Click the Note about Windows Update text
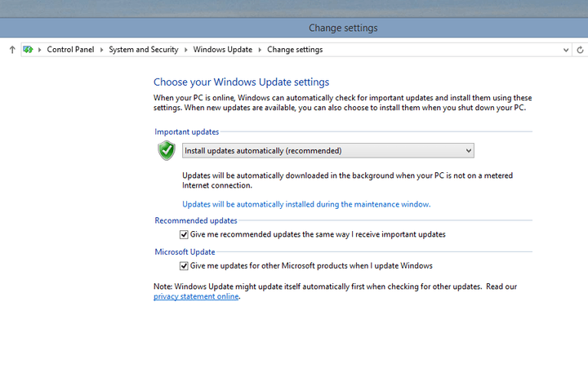The image size is (588, 391). click(x=336, y=291)
